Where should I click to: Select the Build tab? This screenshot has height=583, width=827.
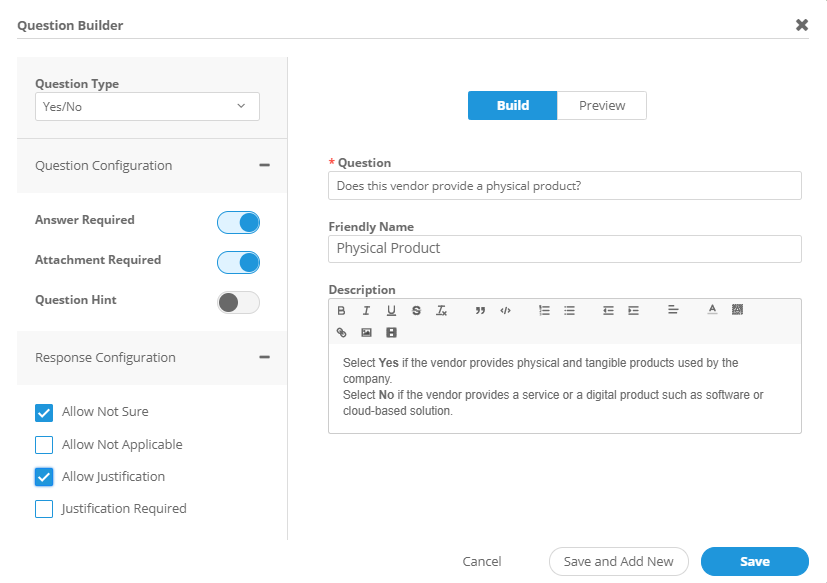[512, 106]
